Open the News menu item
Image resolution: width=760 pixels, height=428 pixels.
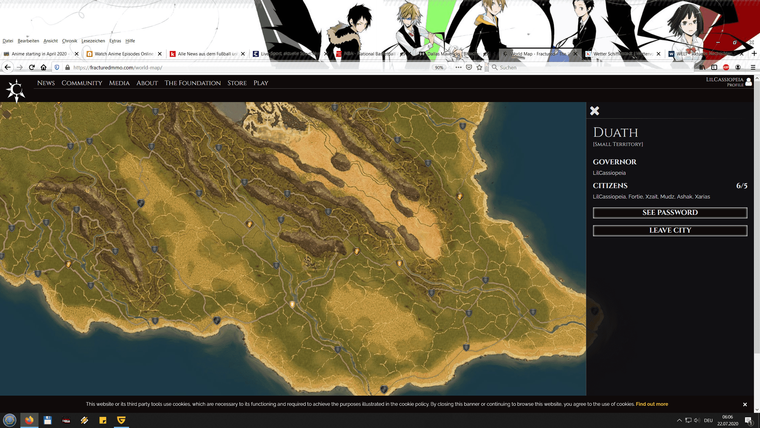[x=46, y=83]
